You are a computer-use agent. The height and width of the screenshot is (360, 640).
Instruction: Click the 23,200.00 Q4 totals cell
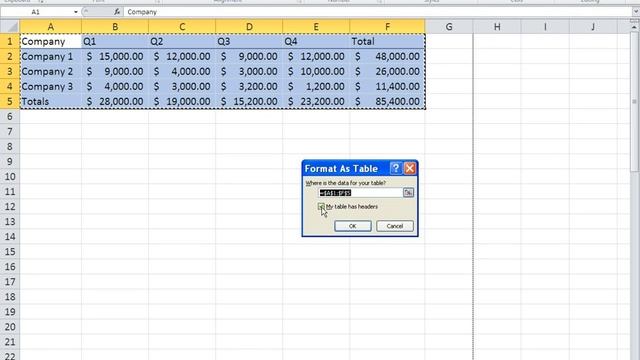(x=316, y=101)
